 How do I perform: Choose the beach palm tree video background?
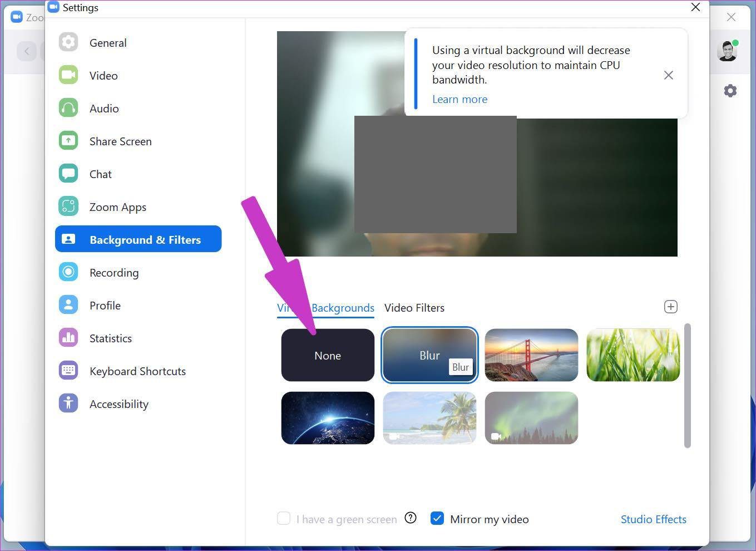coord(429,418)
